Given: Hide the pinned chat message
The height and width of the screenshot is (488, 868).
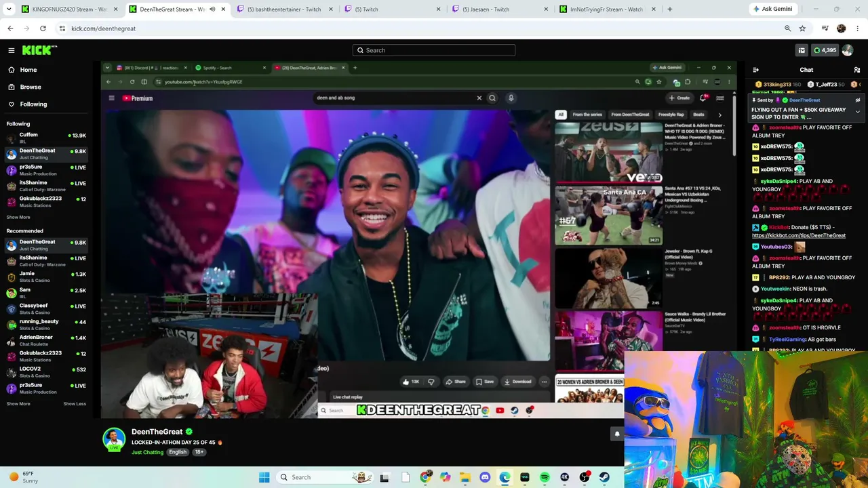Looking at the screenshot, I should pyautogui.click(x=858, y=100).
